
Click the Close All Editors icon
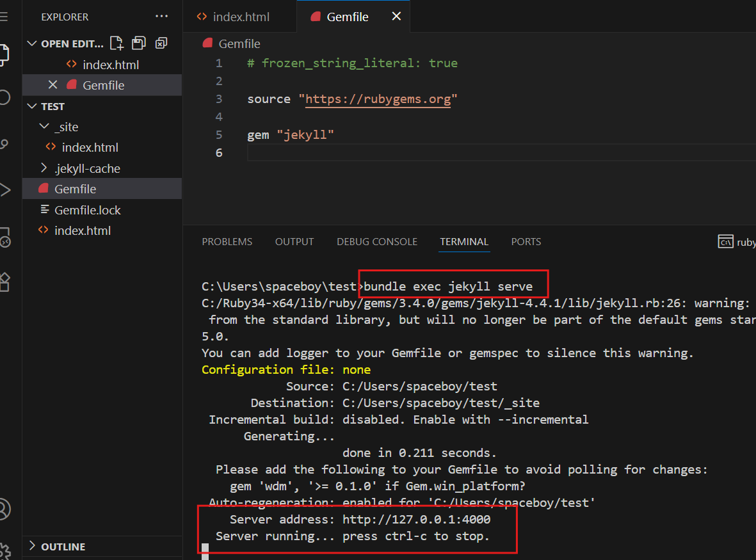click(161, 44)
